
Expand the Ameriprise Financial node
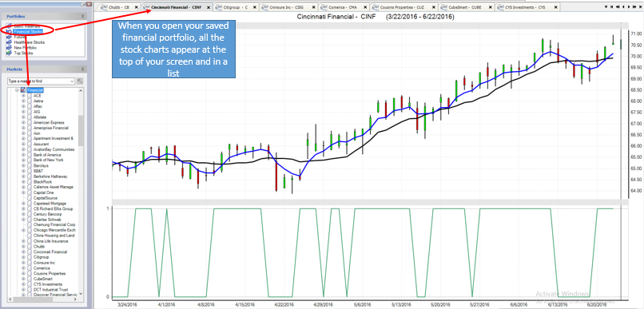point(23,128)
